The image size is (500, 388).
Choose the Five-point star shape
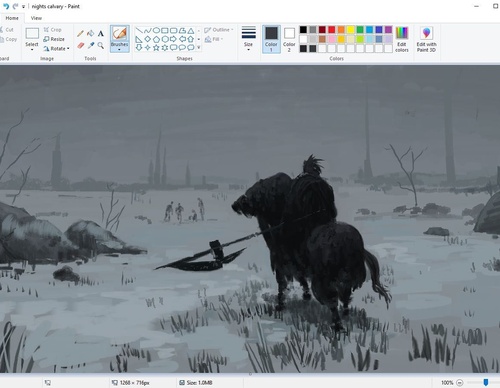[156, 47]
